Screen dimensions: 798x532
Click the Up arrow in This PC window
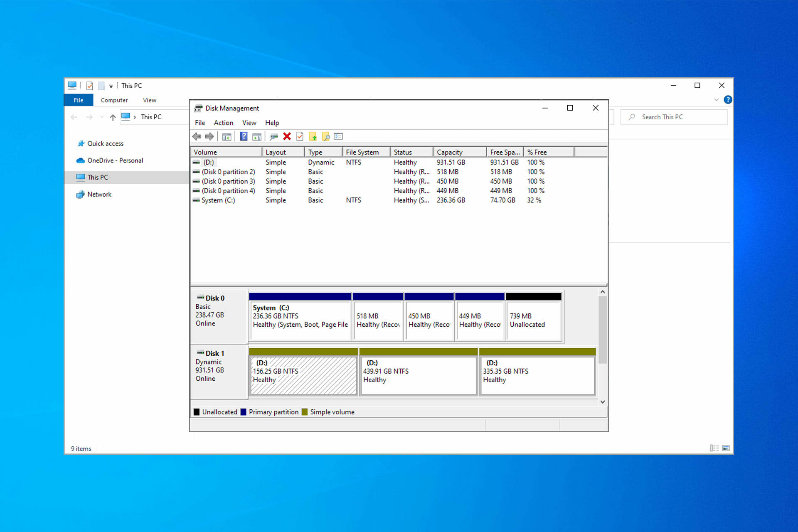[113, 117]
